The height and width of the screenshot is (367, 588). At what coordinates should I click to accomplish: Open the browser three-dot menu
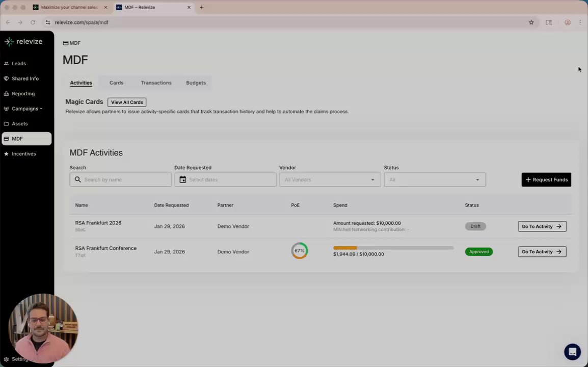580,22
